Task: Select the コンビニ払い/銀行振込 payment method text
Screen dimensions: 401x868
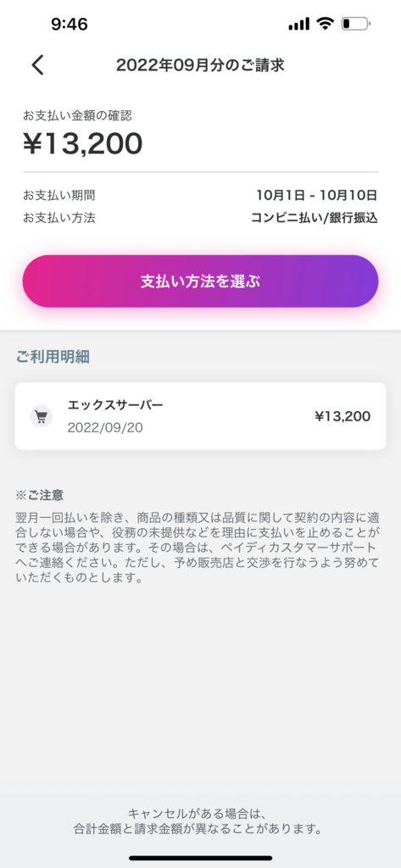Action: point(315,218)
